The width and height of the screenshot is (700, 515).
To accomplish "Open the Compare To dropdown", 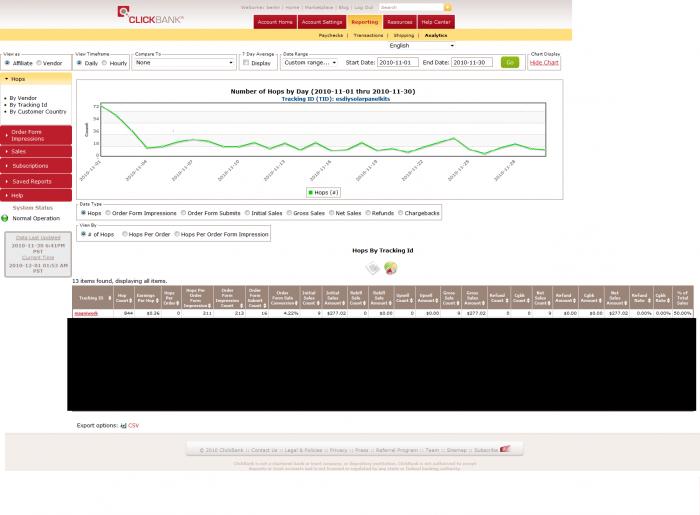I will pos(184,63).
